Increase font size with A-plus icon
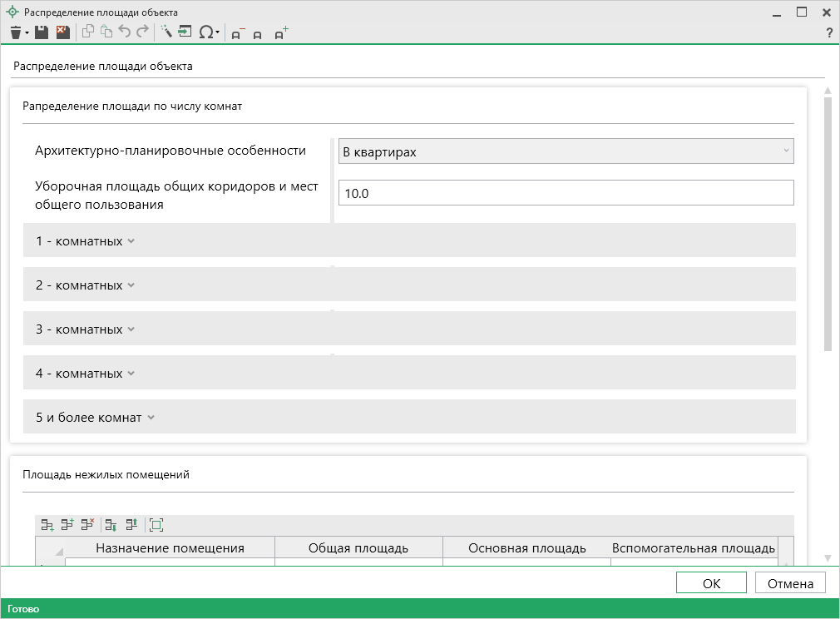Screen dimensions: 840x619 tap(281, 33)
